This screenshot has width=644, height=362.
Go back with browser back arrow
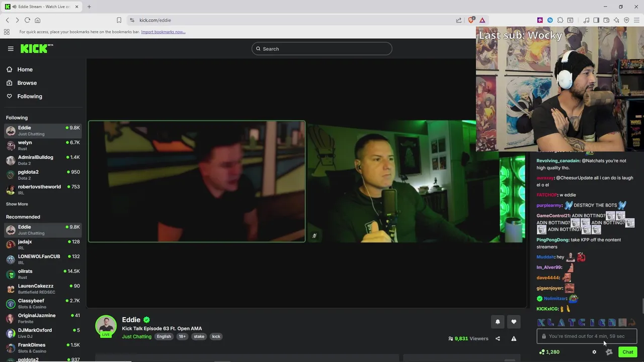click(8, 20)
